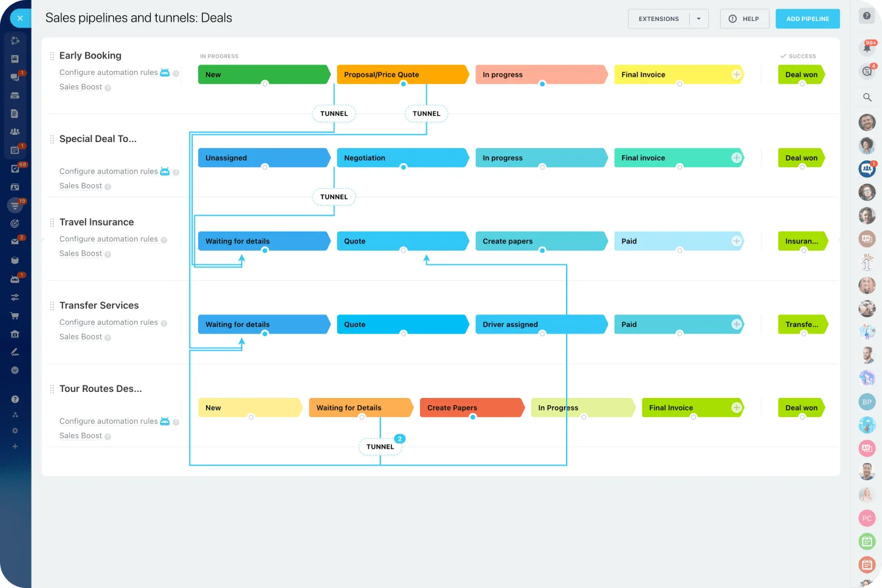This screenshot has height=588, width=882.
Task: Open the Extensions dropdown arrow
Action: point(699,18)
